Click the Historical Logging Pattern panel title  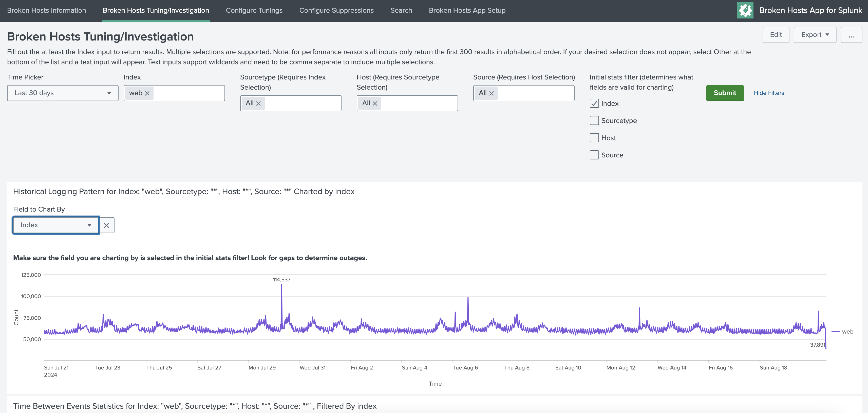pos(184,192)
